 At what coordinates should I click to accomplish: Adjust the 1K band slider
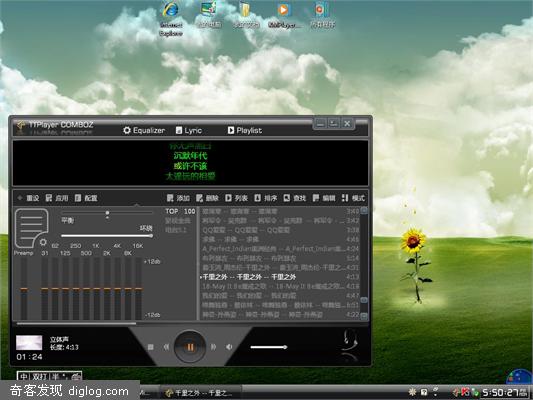(97, 288)
